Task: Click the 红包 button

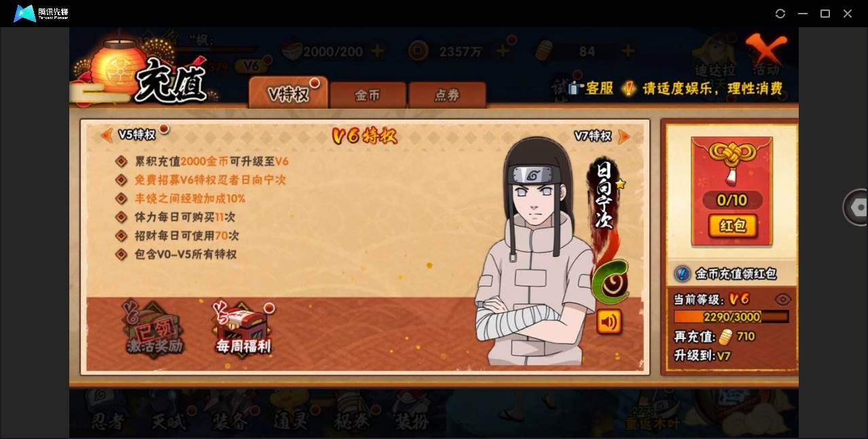Action: 732,226
